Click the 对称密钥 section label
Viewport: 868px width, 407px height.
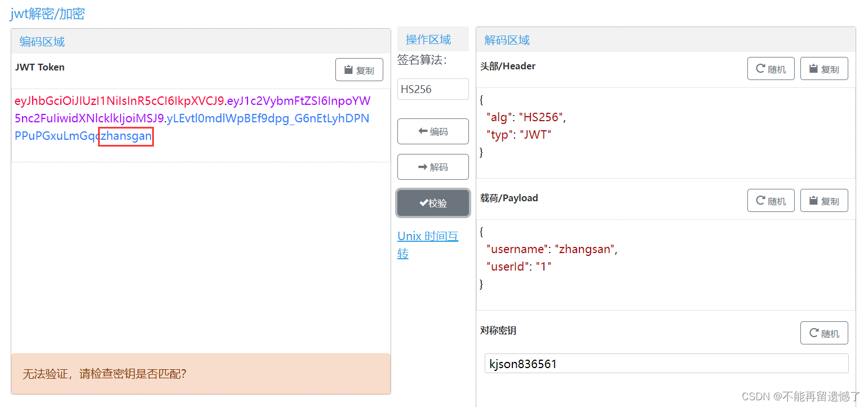498,330
